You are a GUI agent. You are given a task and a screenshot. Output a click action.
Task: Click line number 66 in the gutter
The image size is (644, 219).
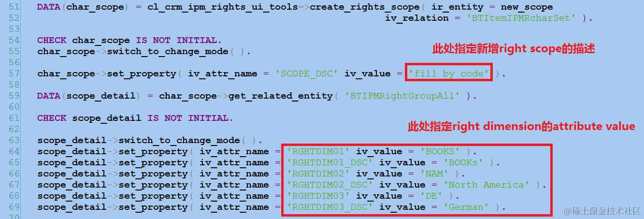(14, 174)
